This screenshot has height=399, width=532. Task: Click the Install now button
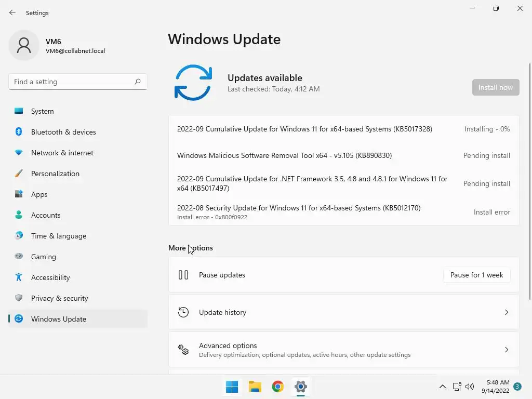(x=495, y=87)
